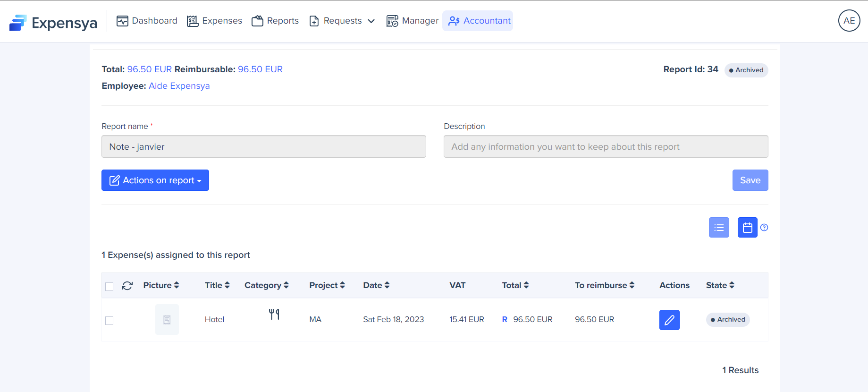
Task: Check the select-all expenses checkbox
Action: (110, 287)
